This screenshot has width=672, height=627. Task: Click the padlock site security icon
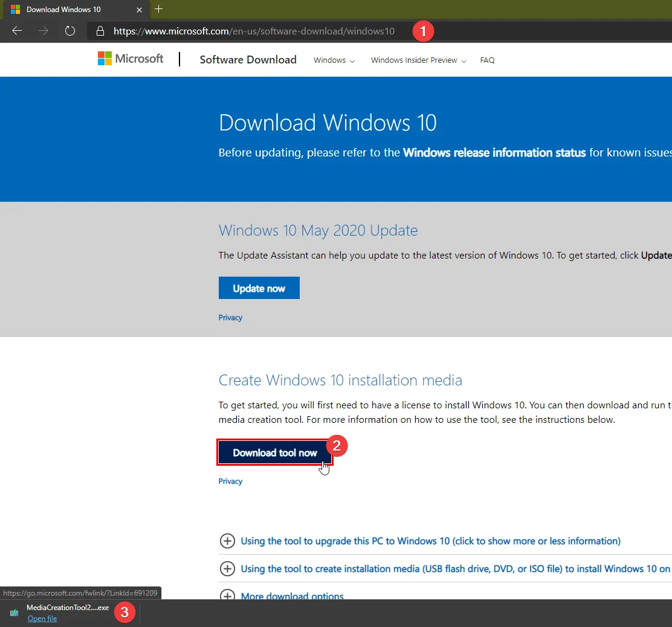pyautogui.click(x=100, y=31)
